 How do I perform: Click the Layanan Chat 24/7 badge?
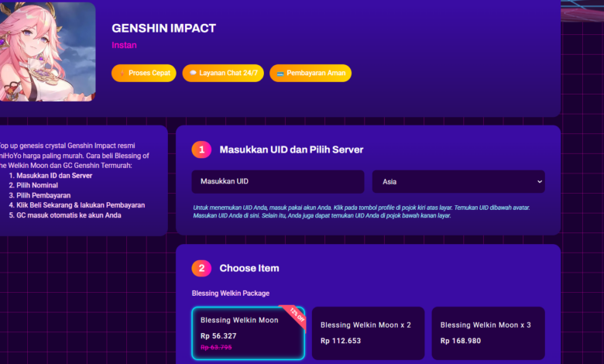tap(223, 73)
